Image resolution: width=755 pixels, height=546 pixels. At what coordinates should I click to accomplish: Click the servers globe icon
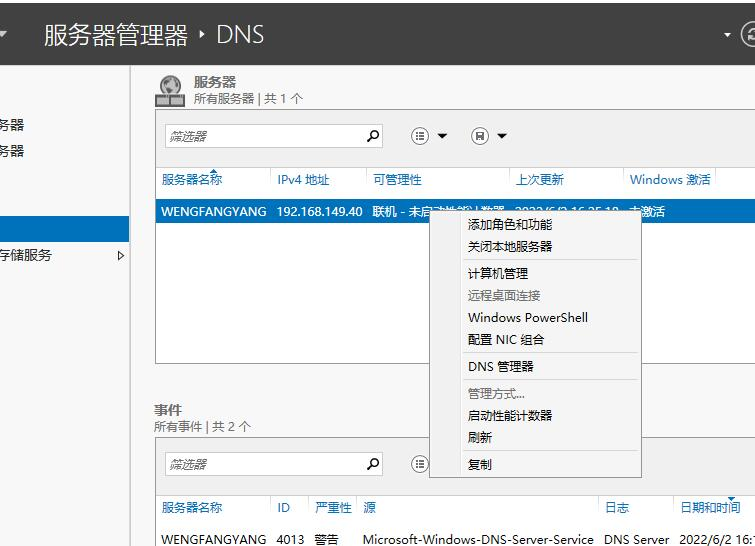[170, 91]
